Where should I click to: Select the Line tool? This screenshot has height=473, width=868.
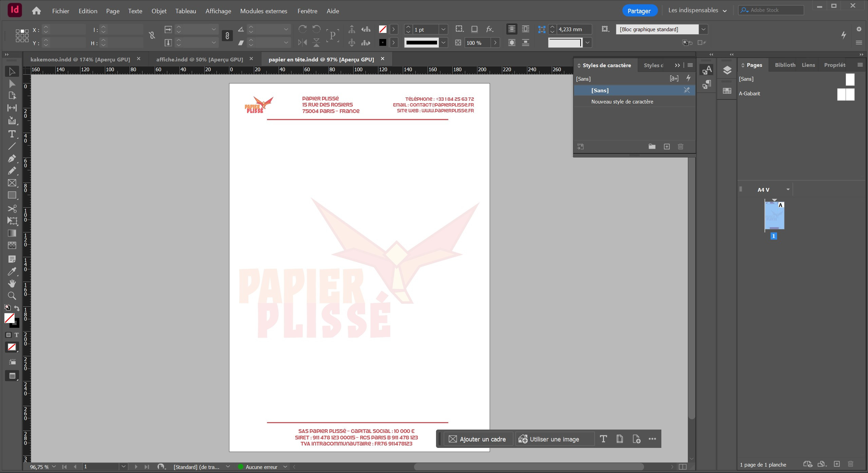tap(12, 146)
